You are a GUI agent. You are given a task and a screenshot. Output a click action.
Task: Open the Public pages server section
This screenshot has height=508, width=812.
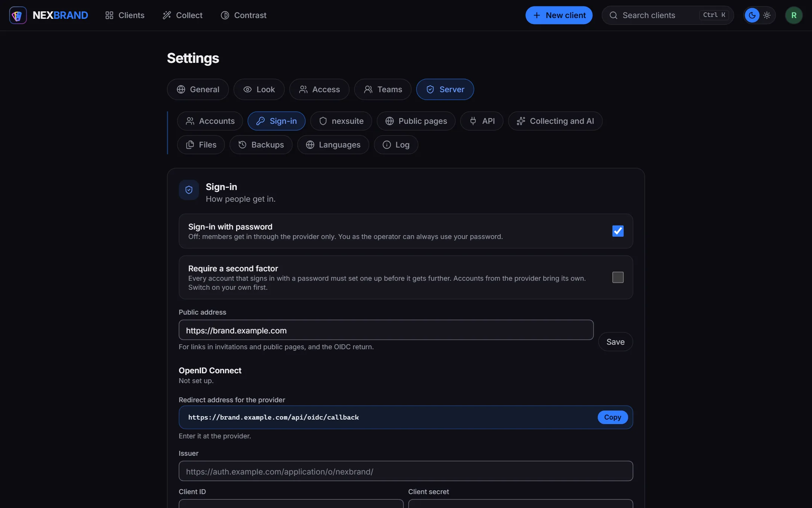[x=416, y=121]
